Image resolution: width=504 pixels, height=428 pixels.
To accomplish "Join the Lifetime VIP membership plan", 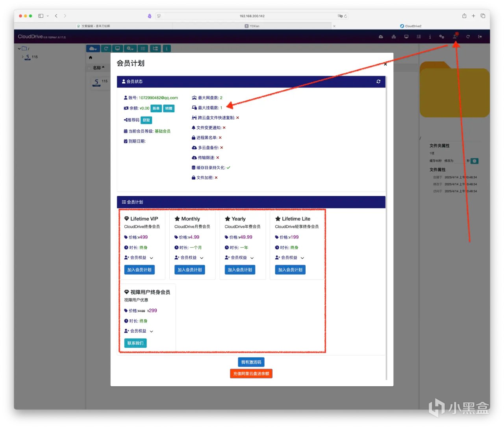I will coord(139,270).
